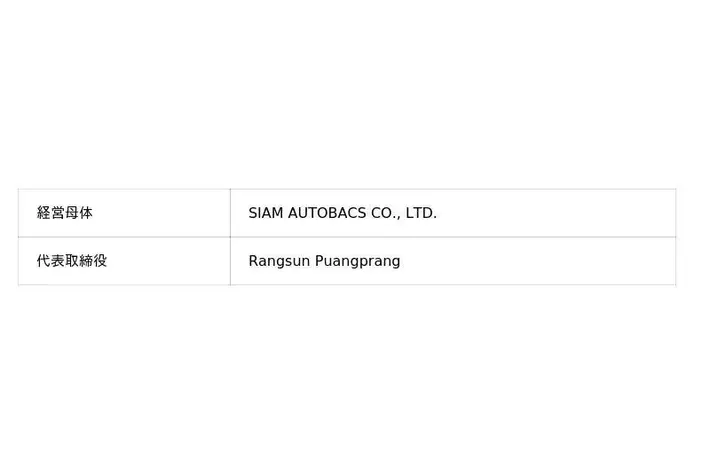Click the 代表取締役 label cell
This screenshot has height=474, width=710.
point(72,261)
